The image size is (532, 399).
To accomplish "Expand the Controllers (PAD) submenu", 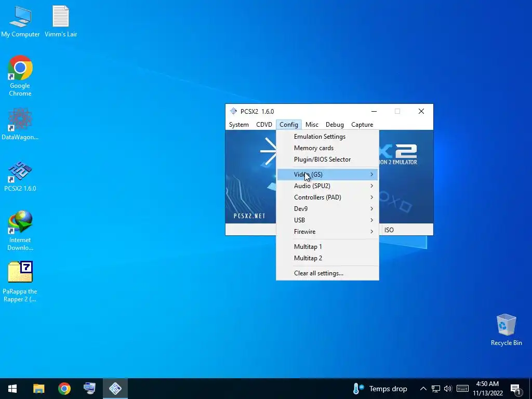I will click(327, 197).
